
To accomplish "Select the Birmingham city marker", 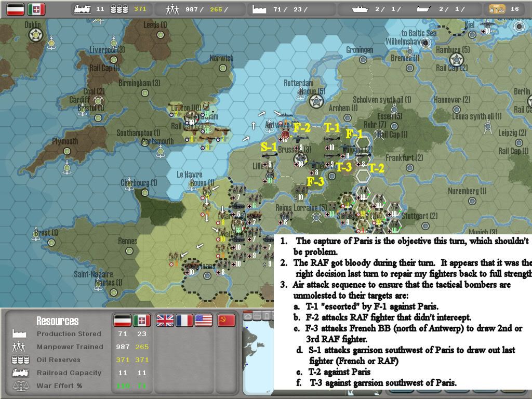I will click(145, 92).
